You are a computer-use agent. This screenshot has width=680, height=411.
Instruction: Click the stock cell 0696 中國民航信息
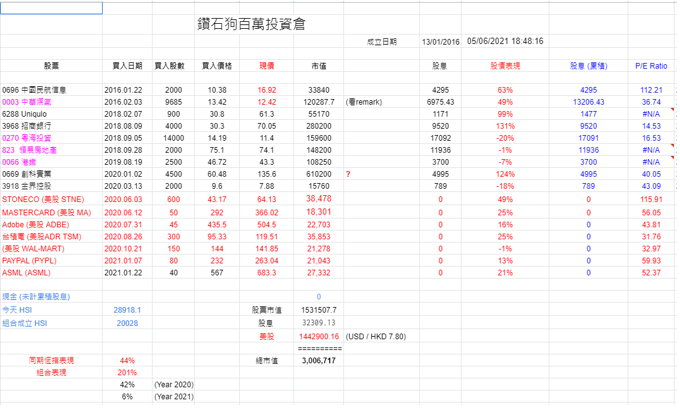click(x=34, y=90)
